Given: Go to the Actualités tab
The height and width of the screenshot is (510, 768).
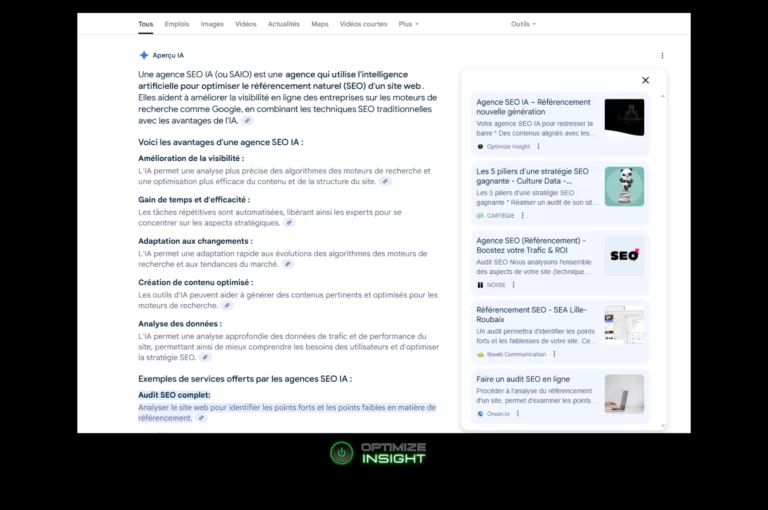Looking at the screenshot, I should click(x=284, y=24).
